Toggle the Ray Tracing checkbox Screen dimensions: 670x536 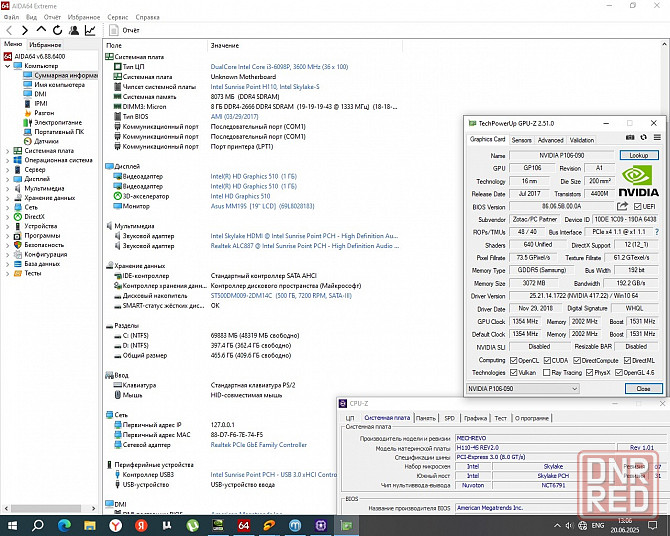click(547, 373)
